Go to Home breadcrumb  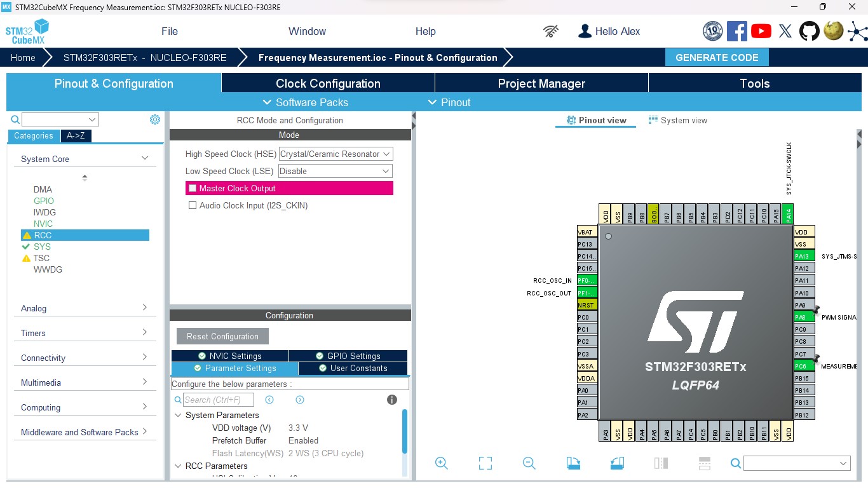point(23,57)
